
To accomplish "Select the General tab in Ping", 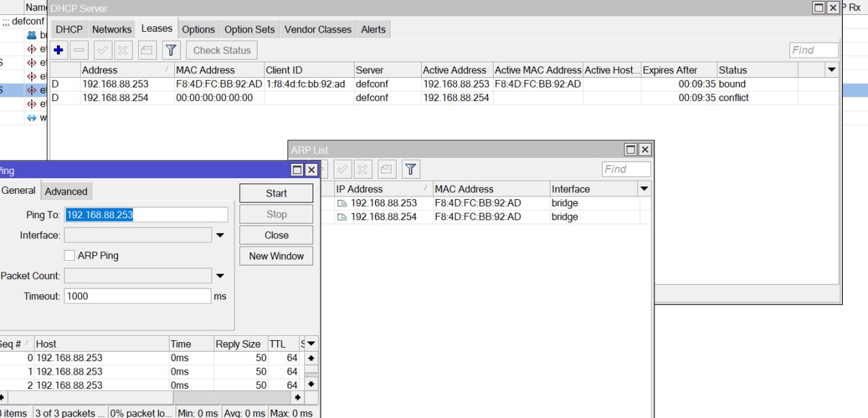I will 18,190.
